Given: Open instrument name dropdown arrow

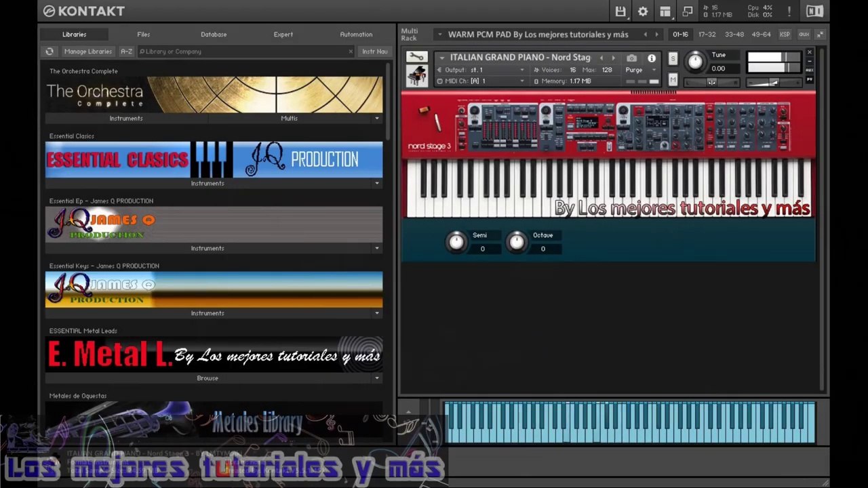Looking at the screenshot, I should pos(441,58).
